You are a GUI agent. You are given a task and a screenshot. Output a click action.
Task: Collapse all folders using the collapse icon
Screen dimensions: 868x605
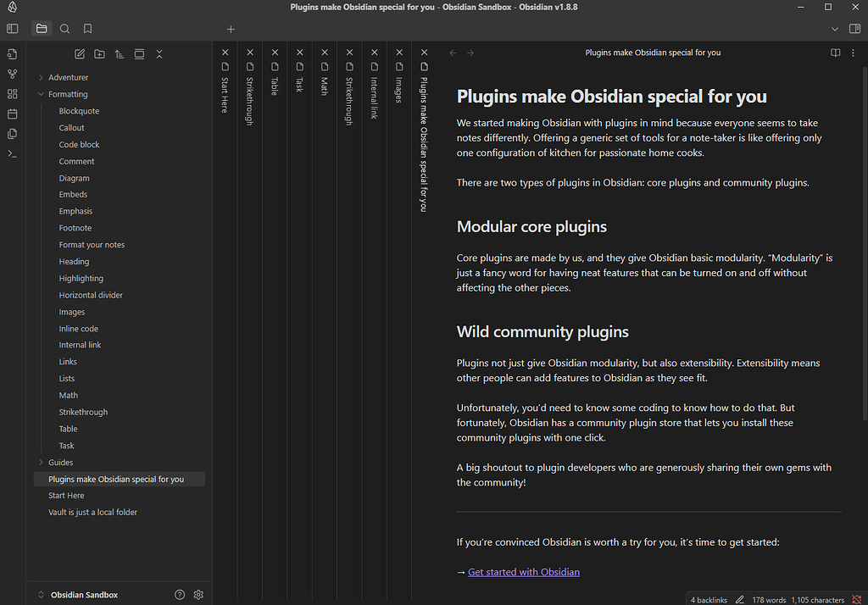(x=159, y=53)
